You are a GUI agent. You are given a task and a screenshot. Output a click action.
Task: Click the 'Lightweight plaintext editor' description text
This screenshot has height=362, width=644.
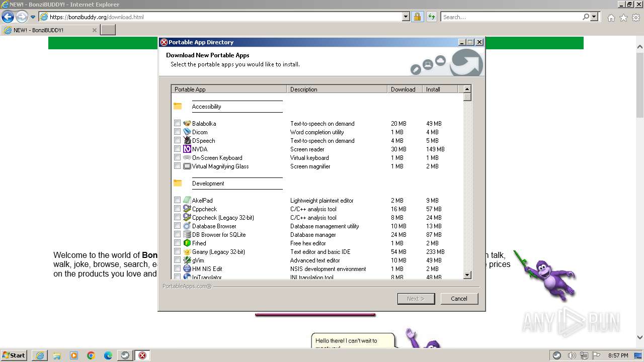(x=321, y=201)
